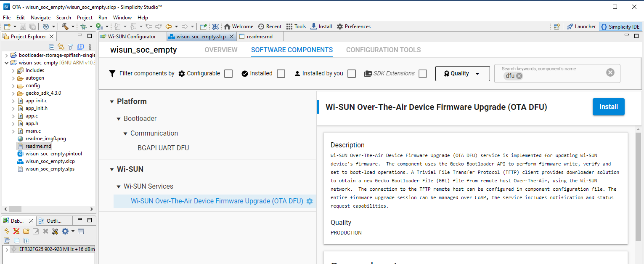Screen dimensions: 644x264
Task: Select Wi-SUN Over-The-Air Device Firmware Upgrade component
Action: click(217, 201)
